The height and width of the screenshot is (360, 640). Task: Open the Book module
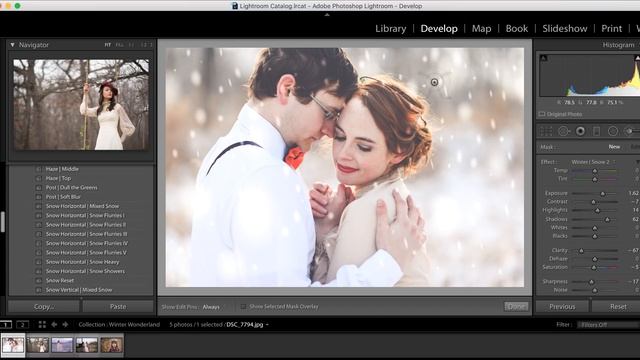[x=517, y=29]
